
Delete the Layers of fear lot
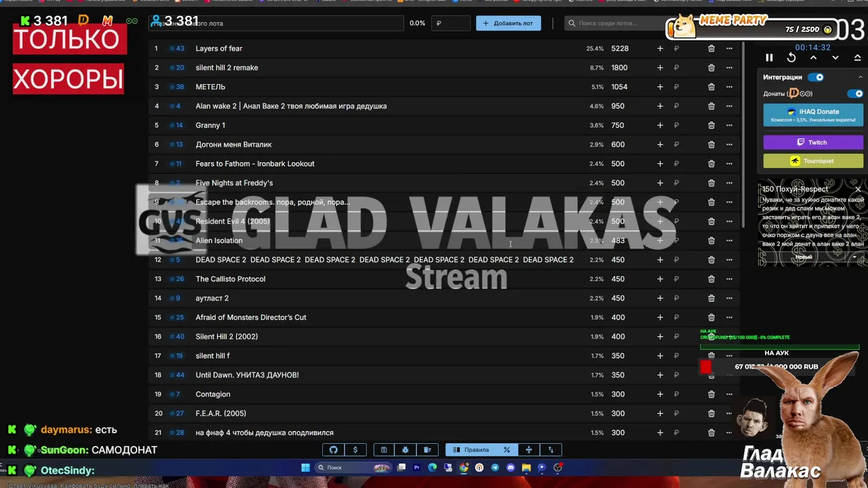pos(711,49)
